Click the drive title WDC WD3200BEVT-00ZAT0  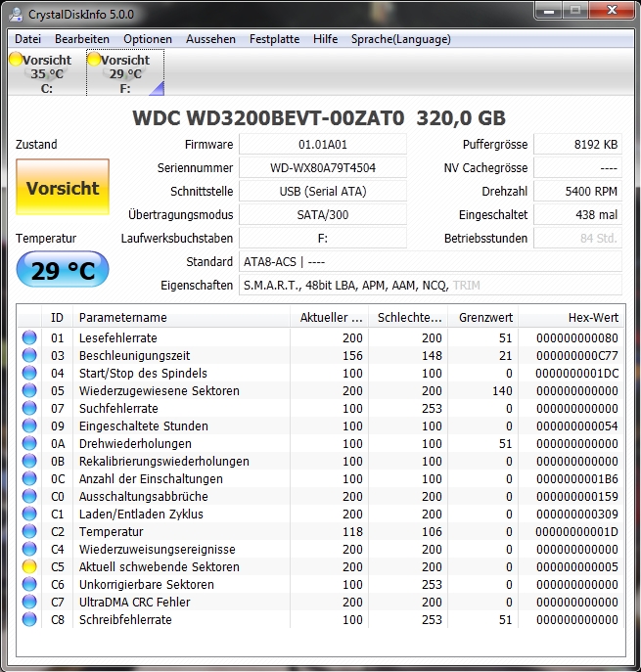point(268,117)
